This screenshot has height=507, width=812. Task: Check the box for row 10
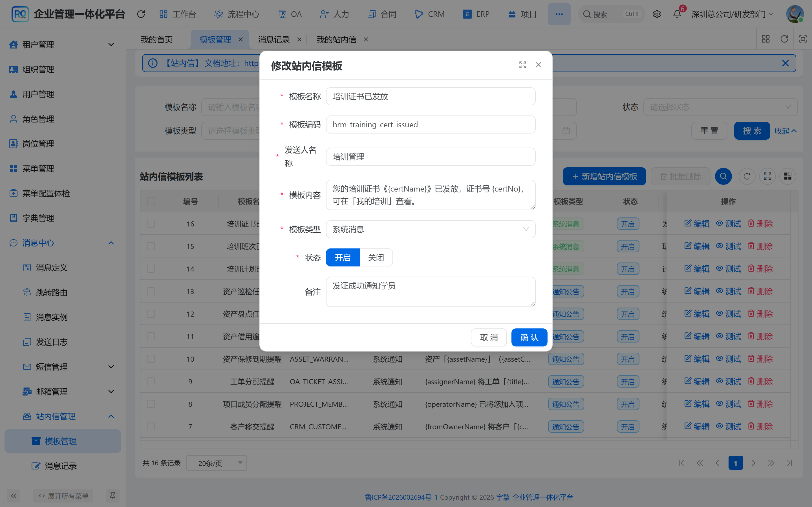151,359
